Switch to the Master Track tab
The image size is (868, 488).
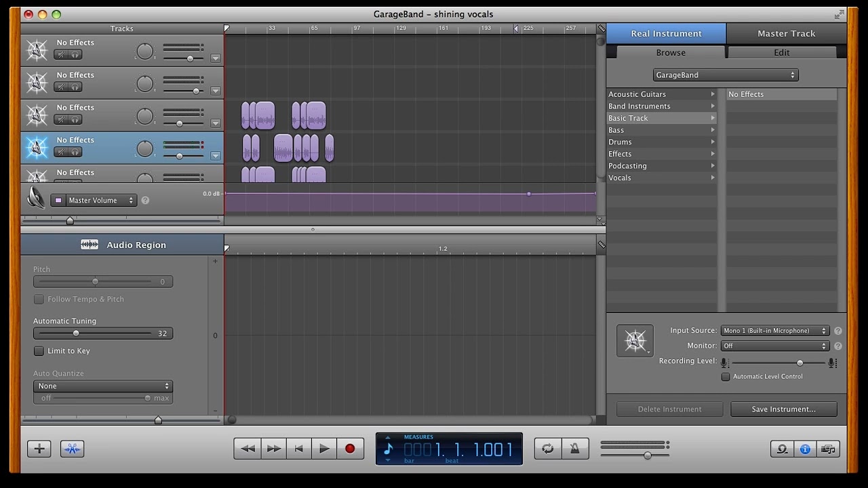pyautogui.click(x=787, y=33)
